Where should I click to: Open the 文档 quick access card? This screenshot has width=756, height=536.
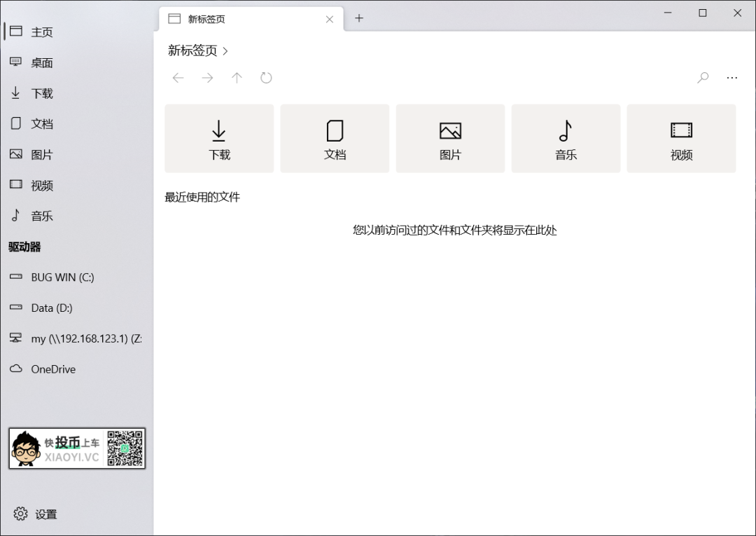point(335,139)
